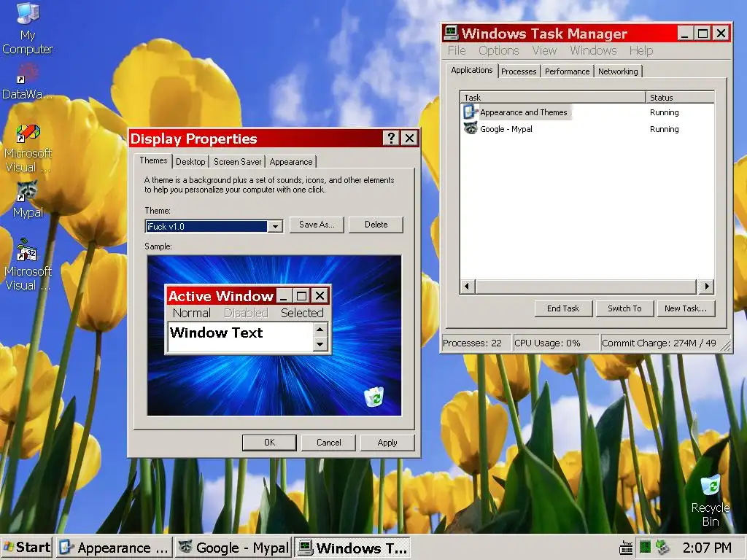Click the CPU Usage: 0% status entry
747x560 pixels.
pyautogui.click(x=556, y=343)
